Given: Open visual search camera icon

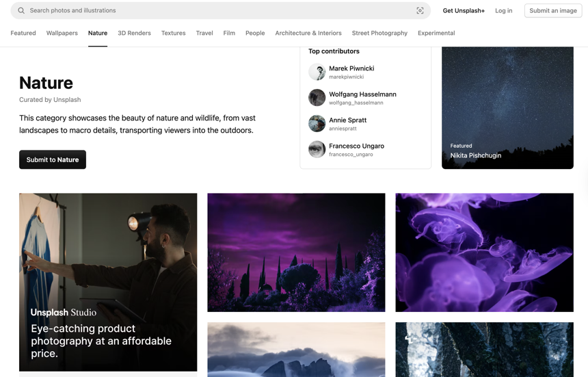Looking at the screenshot, I should [420, 11].
